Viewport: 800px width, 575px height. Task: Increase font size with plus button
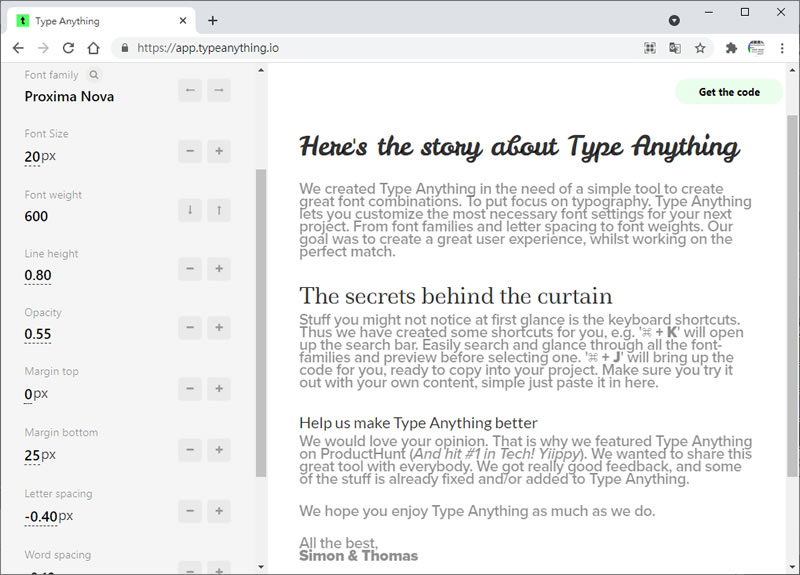[x=219, y=152]
